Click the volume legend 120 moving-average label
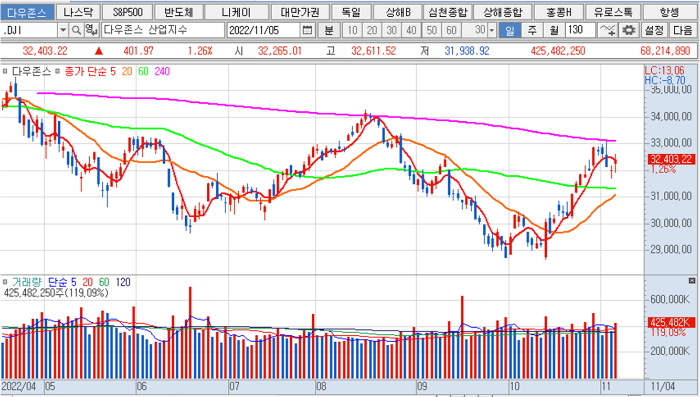This screenshot has width=700, height=397. 123,282
